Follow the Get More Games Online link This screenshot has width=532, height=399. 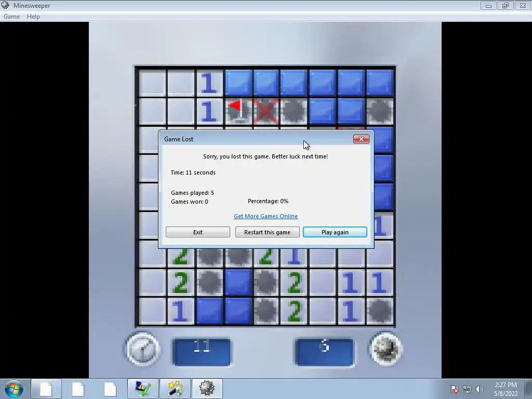[265, 216]
